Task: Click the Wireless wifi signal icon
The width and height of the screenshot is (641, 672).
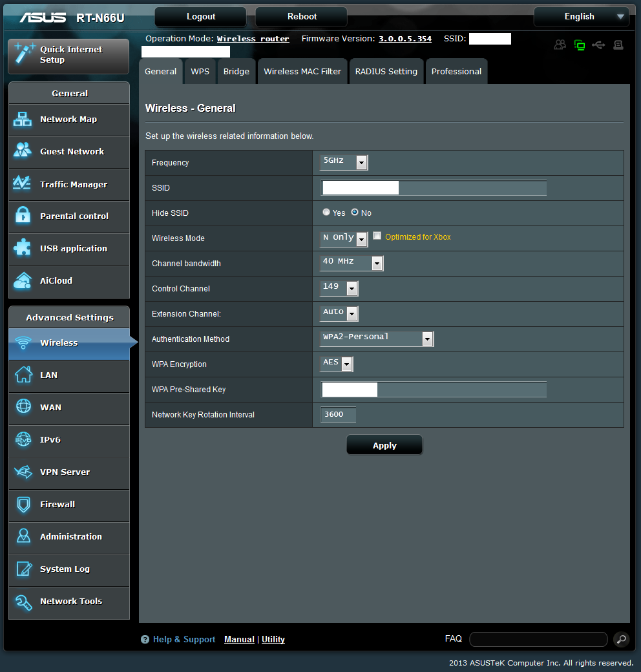Action: pyautogui.click(x=23, y=343)
